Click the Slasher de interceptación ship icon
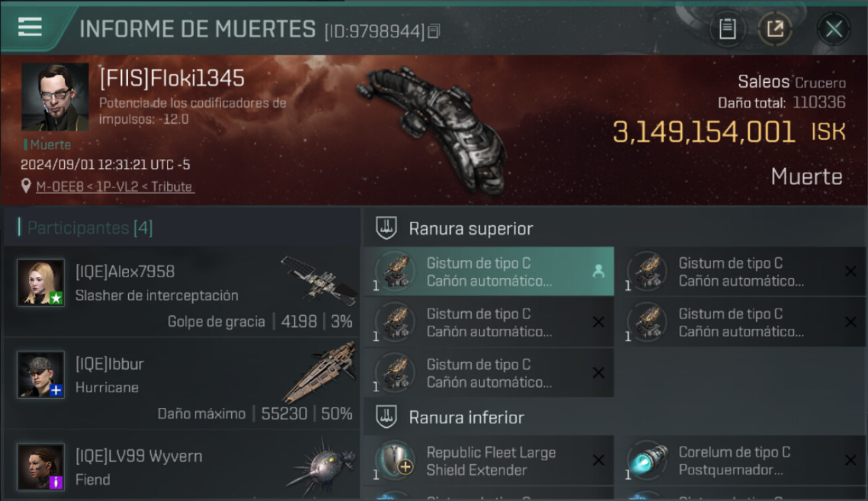Screen dimensions: 868x501 tap(319, 279)
